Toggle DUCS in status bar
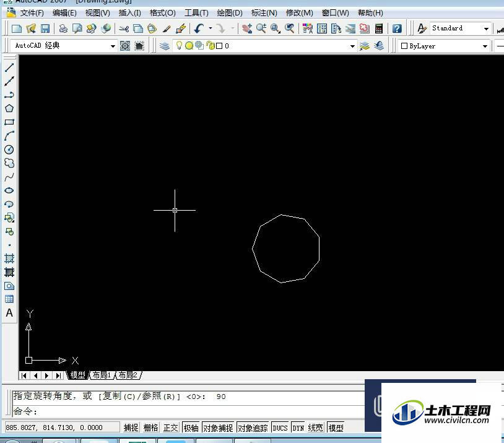Viewport: 504px width, 443px height. (x=280, y=428)
